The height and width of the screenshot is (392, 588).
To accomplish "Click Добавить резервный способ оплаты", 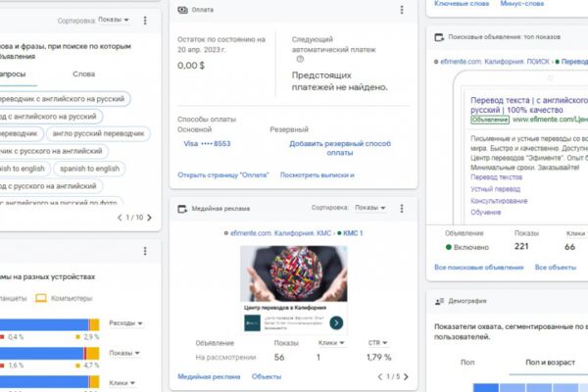I will [x=340, y=148].
